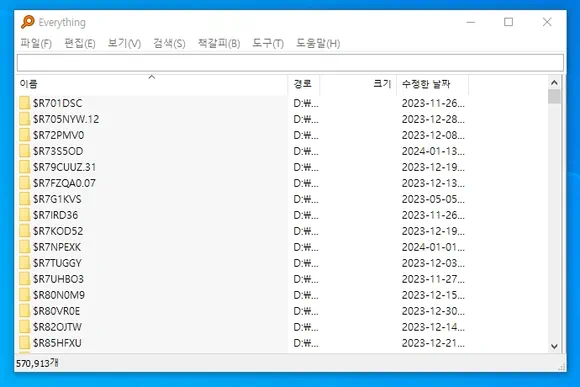
Task: Open the 보기(V) menu
Action: click(x=124, y=43)
